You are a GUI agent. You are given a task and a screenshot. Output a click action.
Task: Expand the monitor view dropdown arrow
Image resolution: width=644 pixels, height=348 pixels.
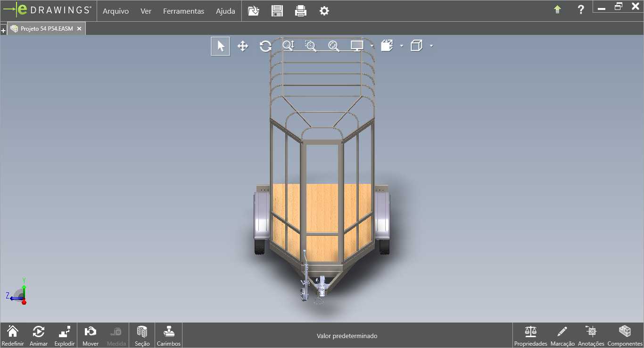click(372, 46)
